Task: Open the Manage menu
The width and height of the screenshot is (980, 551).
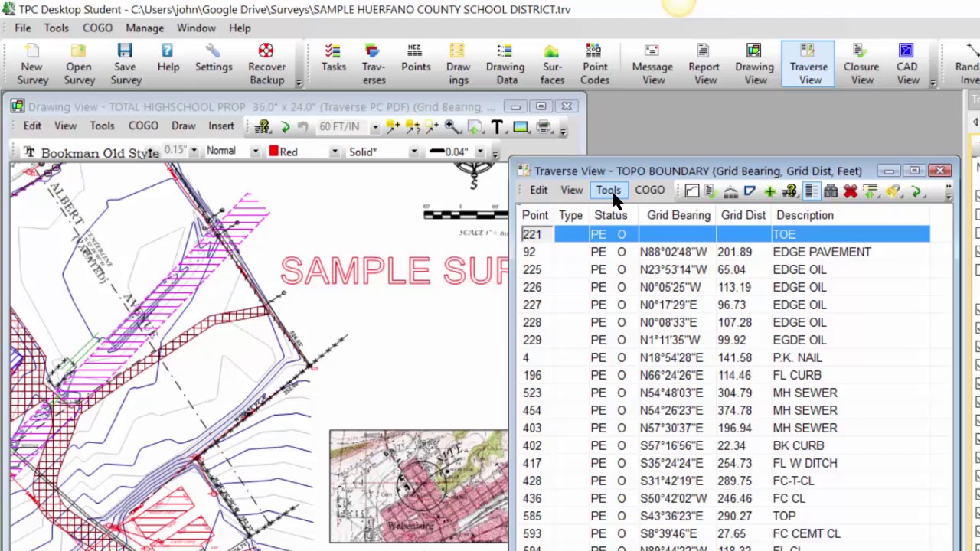Action: [145, 28]
